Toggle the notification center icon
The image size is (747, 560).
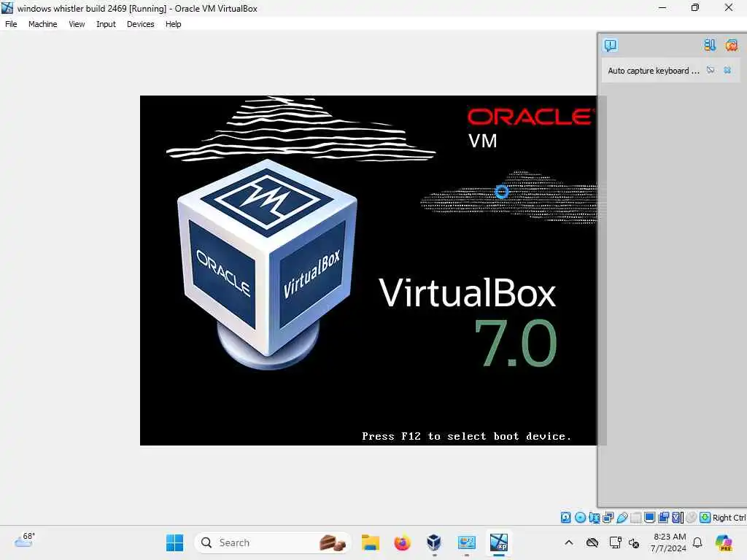point(611,45)
